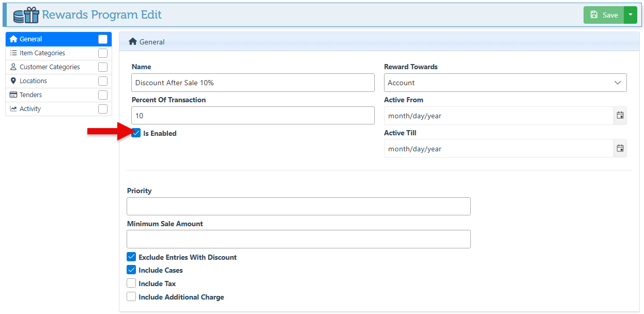The image size is (644, 314).
Task: Open the Activity tab in sidebar
Action: click(30, 109)
